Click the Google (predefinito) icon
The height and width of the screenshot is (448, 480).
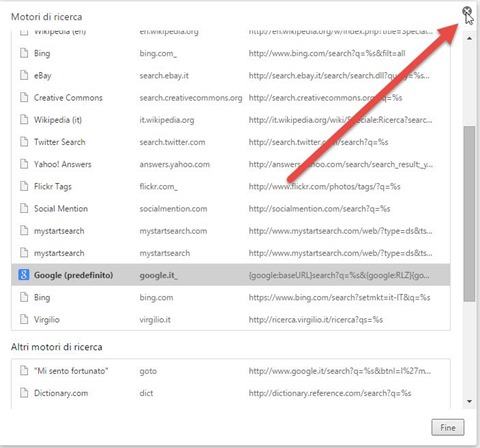click(x=23, y=275)
